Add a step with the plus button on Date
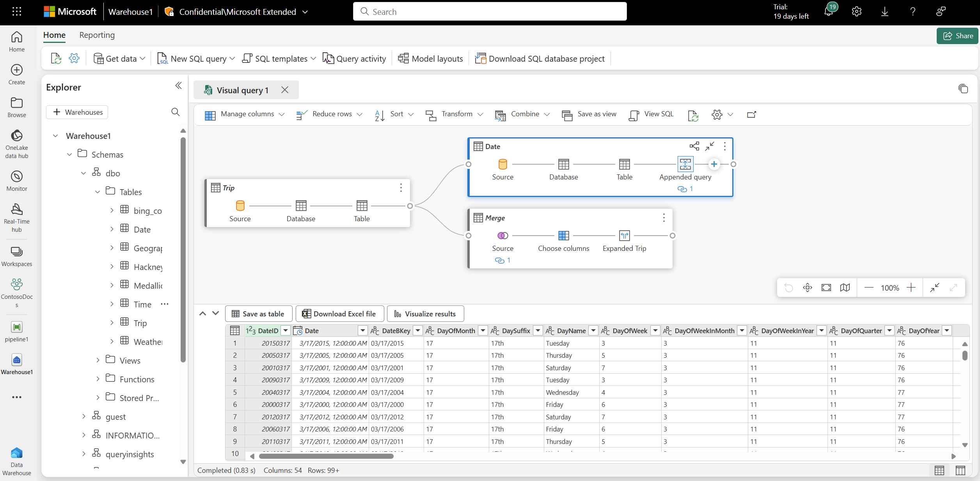 (714, 164)
